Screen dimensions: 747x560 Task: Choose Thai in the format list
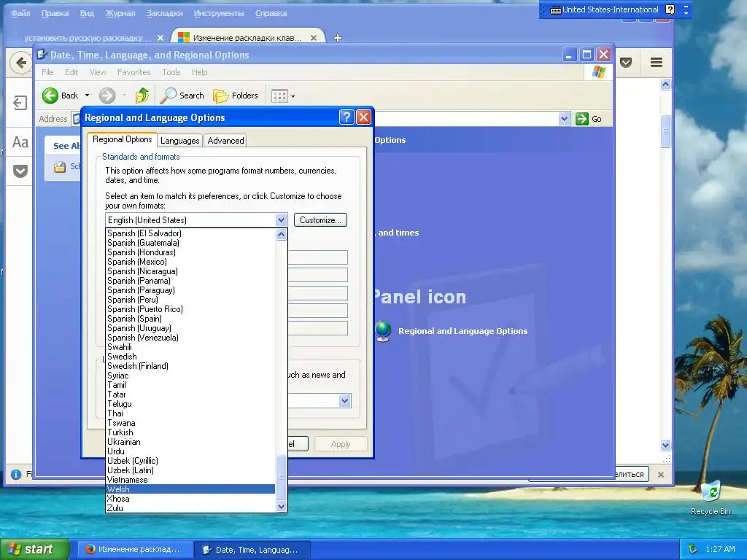click(x=190, y=413)
